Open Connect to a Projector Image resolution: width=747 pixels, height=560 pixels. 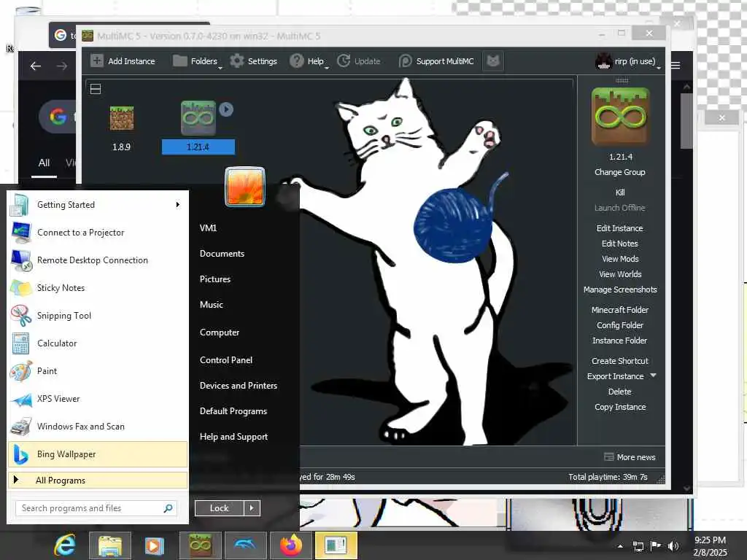click(x=98, y=233)
